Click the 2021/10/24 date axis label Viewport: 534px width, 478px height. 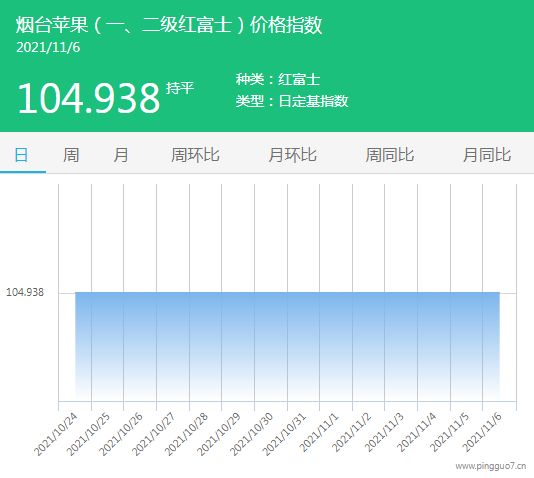coord(56,434)
